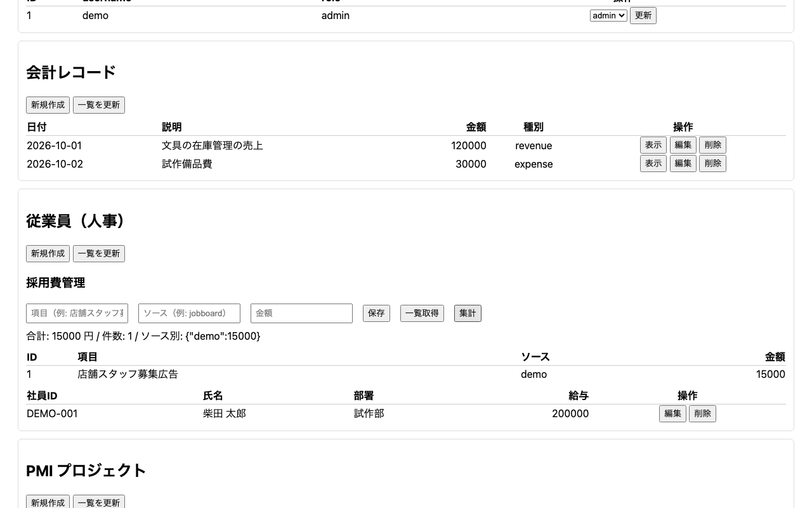Click 保存 in 採用費管理
The height and width of the screenshot is (508, 812).
click(x=376, y=313)
